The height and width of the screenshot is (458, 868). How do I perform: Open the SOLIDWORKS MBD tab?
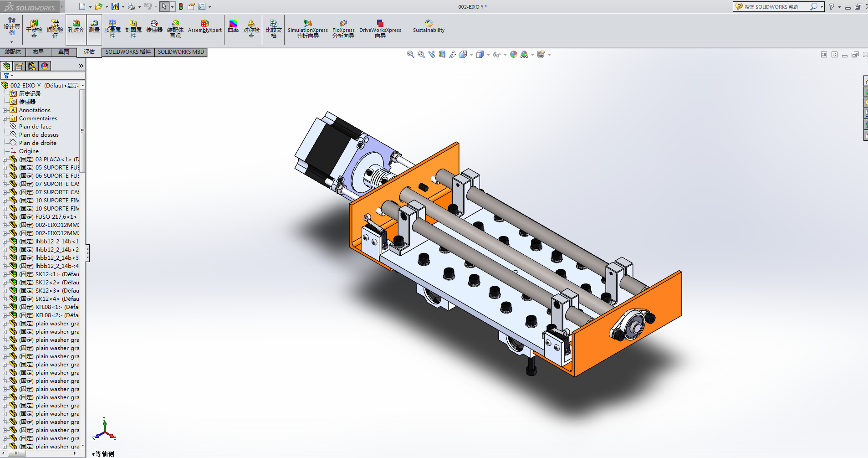(x=181, y=52)
